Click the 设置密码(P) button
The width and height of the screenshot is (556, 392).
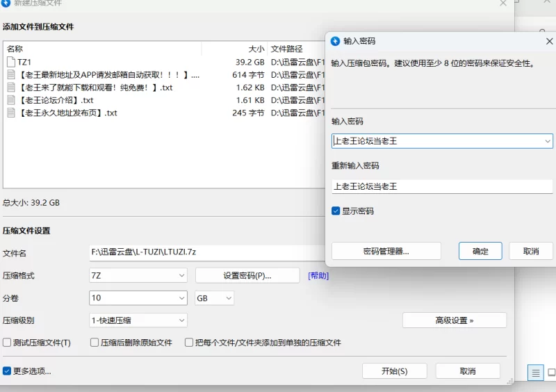pos(247,276)
